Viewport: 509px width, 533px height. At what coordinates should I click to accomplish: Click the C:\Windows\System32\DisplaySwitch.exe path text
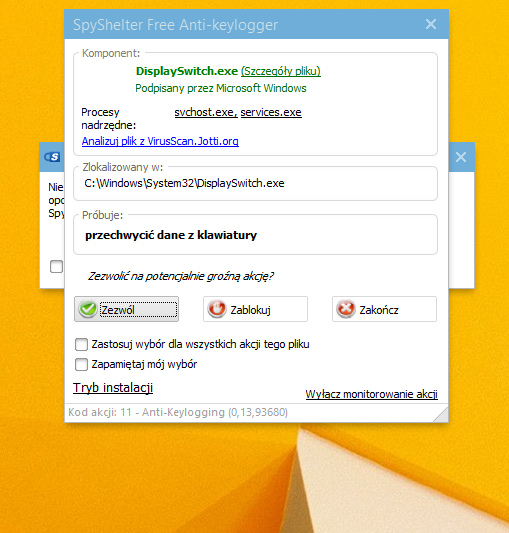(184, 183)
